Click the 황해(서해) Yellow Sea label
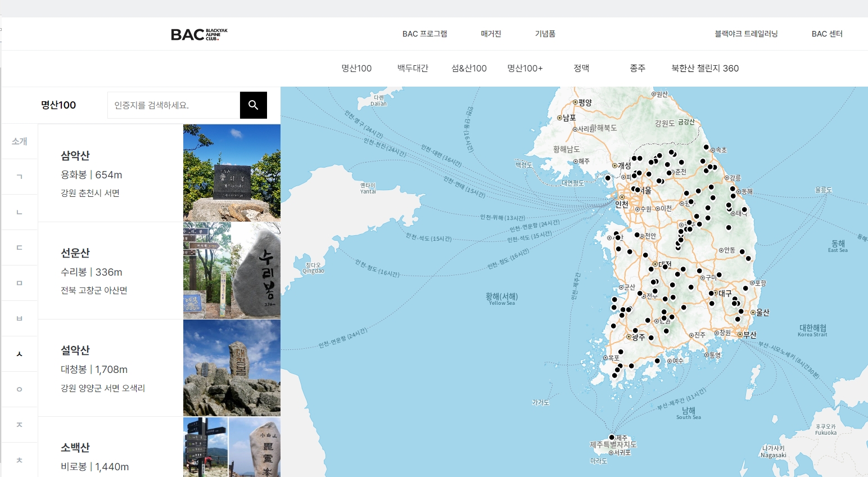The image size is (868, 477). [502, 298]
